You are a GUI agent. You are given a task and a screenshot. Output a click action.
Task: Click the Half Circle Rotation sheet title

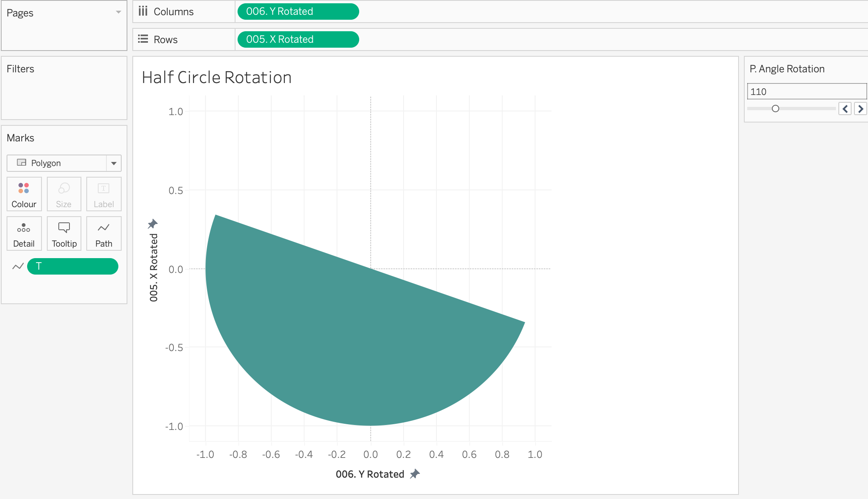(217, 77)
